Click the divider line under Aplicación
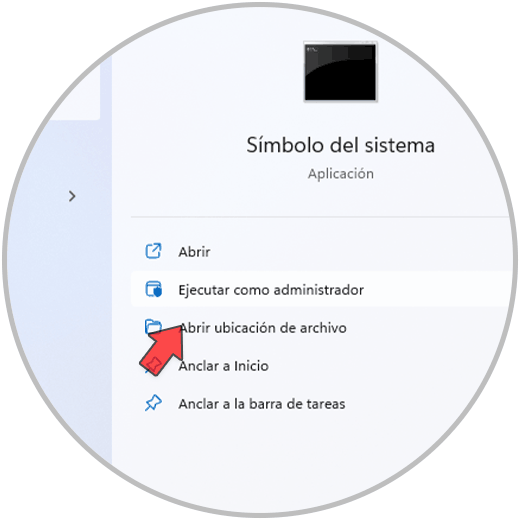The width and height of the screenshot is (520, 520). coord(320,217)
